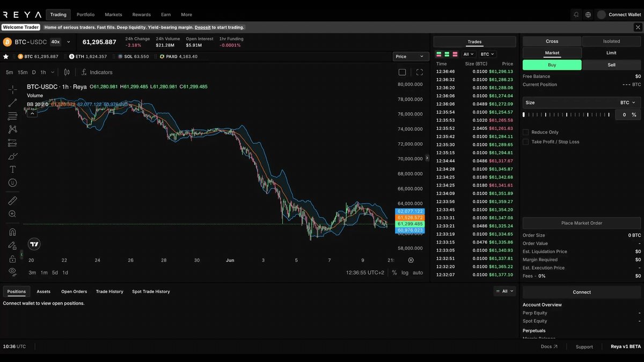Activate the zoom in tool
Screen dimensions: 644x362
12,214
